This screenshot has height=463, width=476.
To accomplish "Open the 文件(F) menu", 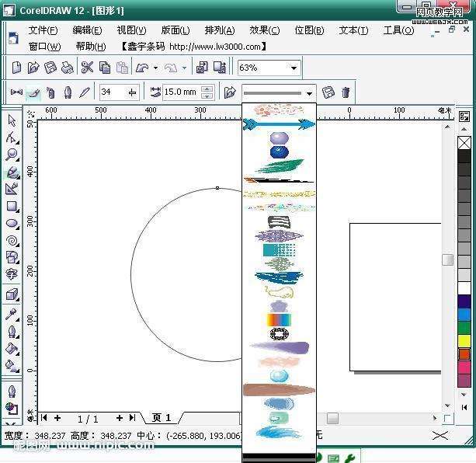I will coord(43,30).
